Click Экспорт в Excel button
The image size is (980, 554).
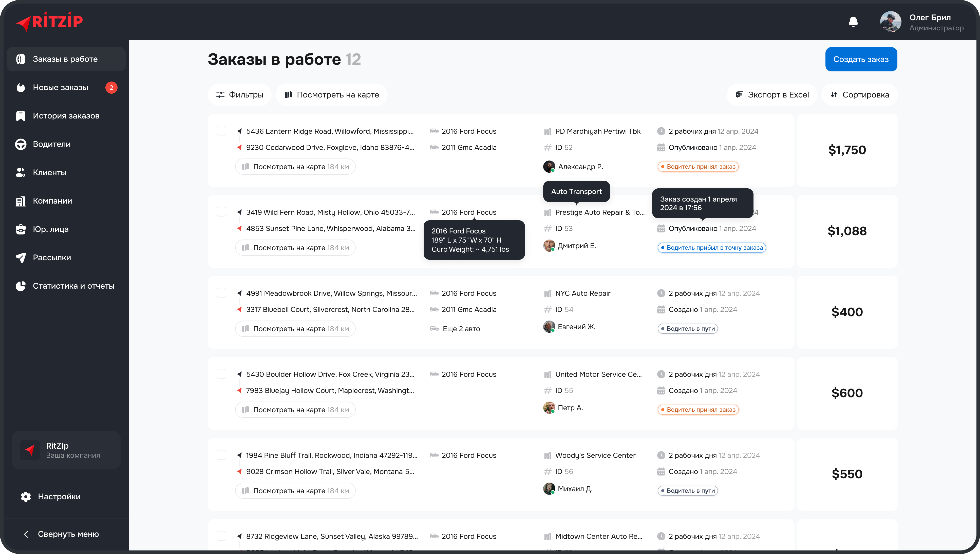click(772, 95)
